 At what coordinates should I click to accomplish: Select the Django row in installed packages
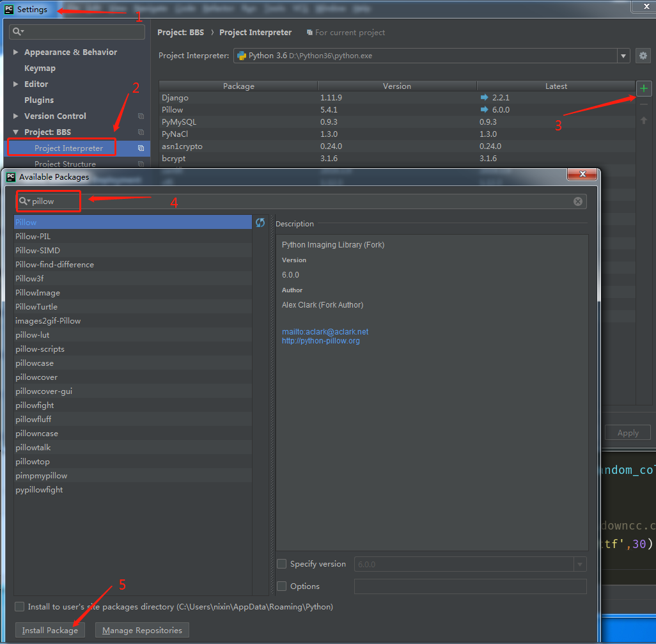coord(397,97)
